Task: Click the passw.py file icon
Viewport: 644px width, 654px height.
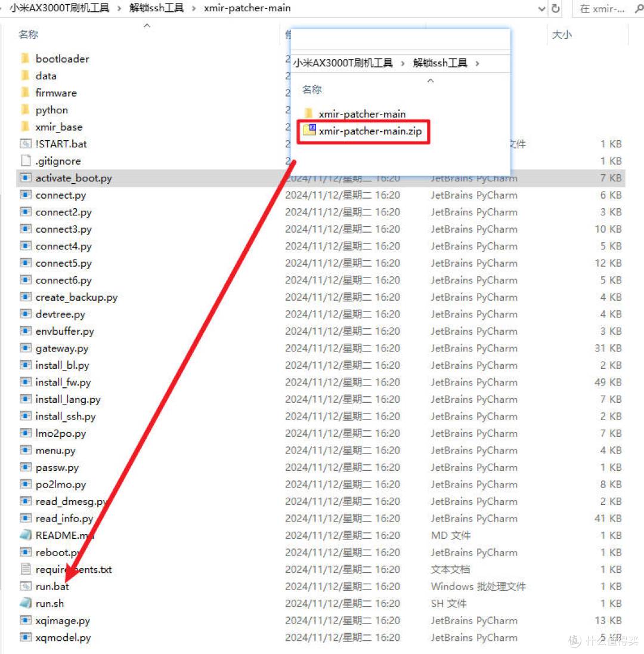Action: (x=26, y=467)
